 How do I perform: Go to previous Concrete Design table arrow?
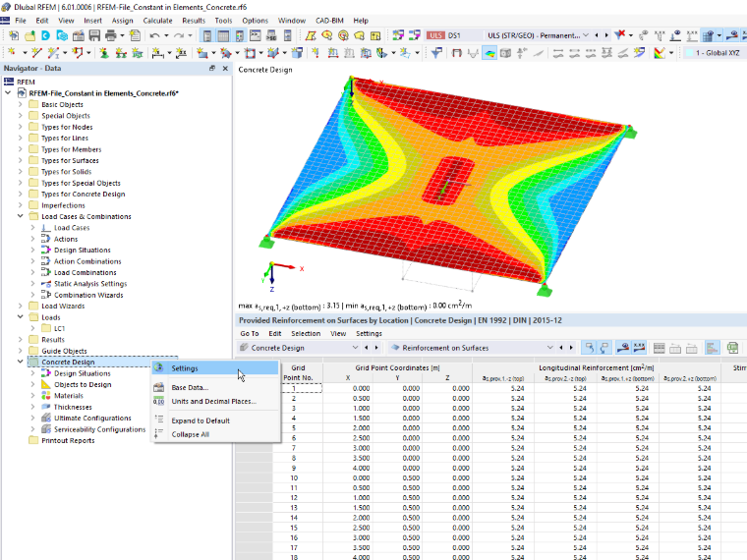point(366,348)
